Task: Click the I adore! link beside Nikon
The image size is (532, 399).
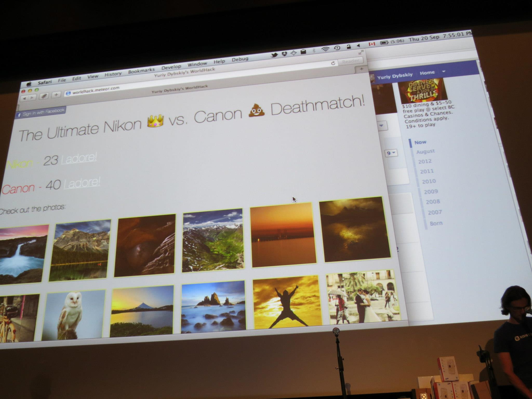Action: [79, 158]
